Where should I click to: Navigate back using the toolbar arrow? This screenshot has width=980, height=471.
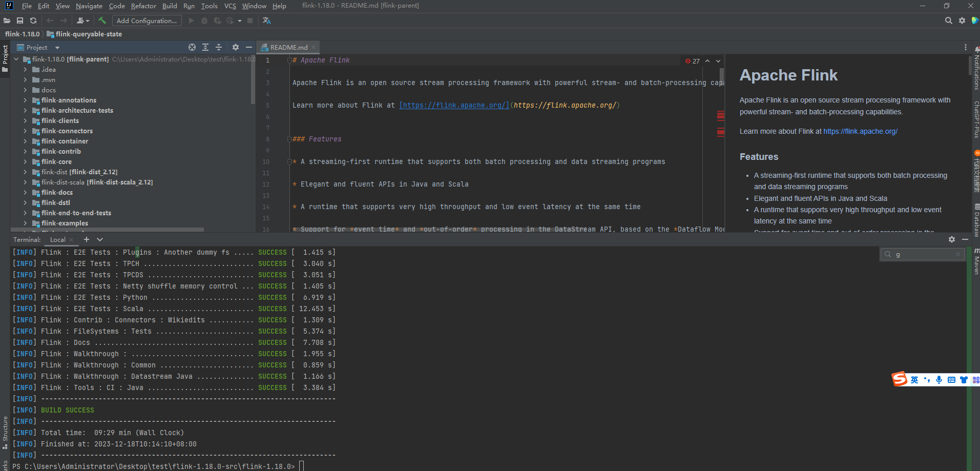pyautogui.click(x=50, y=21)
